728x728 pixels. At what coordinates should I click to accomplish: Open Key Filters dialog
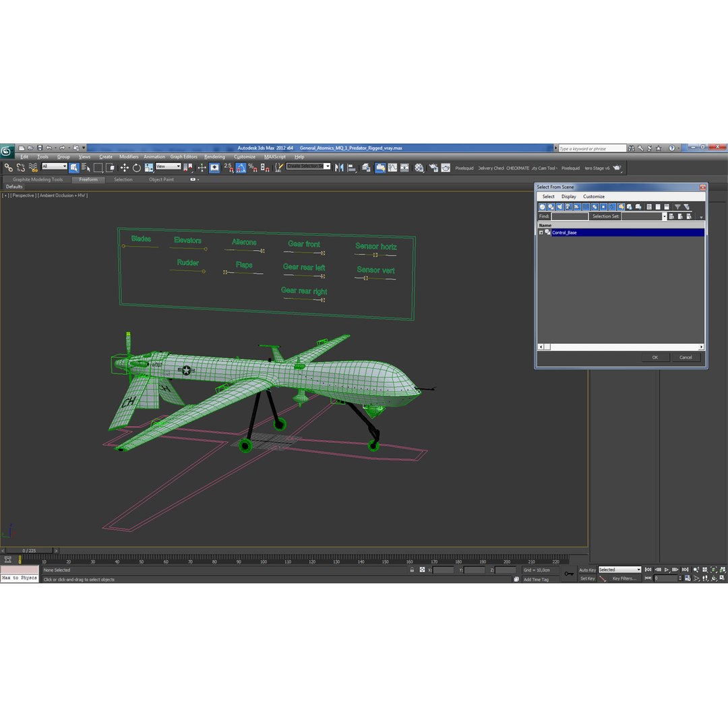(x=624, y=578)
